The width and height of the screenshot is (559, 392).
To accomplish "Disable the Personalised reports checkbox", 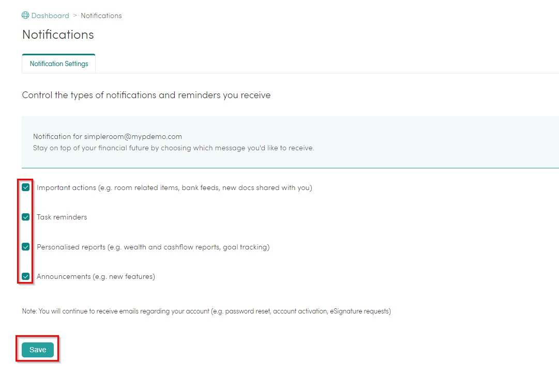I will (26, 247).
